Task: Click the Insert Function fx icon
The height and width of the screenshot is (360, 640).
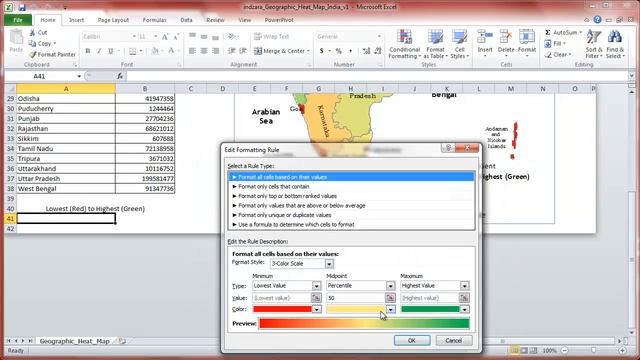Action: coord(120,76)
